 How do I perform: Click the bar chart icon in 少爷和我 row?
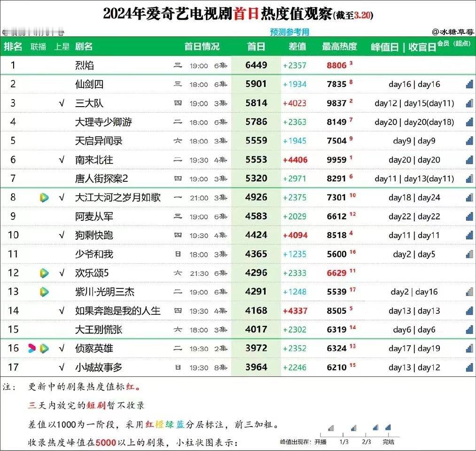[469, 254]
